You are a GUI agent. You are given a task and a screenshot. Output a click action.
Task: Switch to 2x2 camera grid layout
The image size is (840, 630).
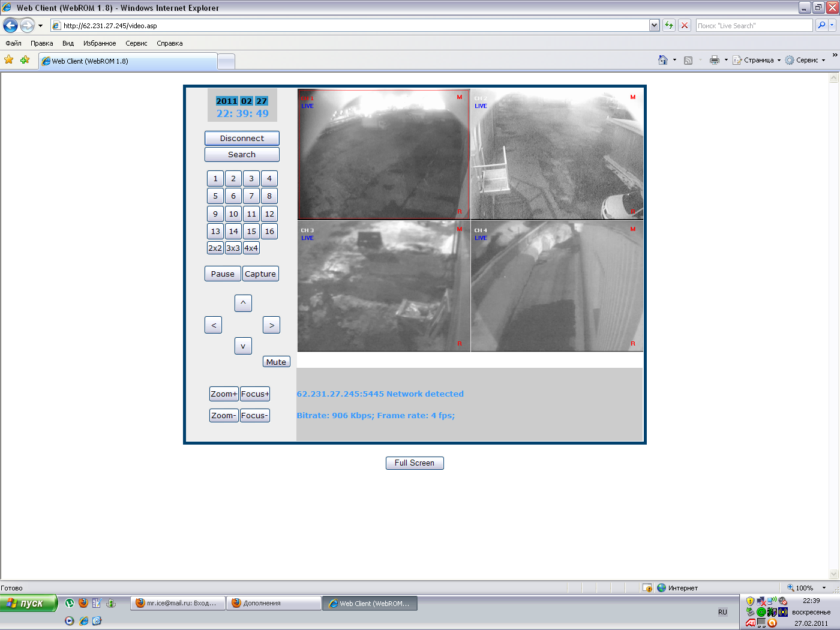coord(215,248)
